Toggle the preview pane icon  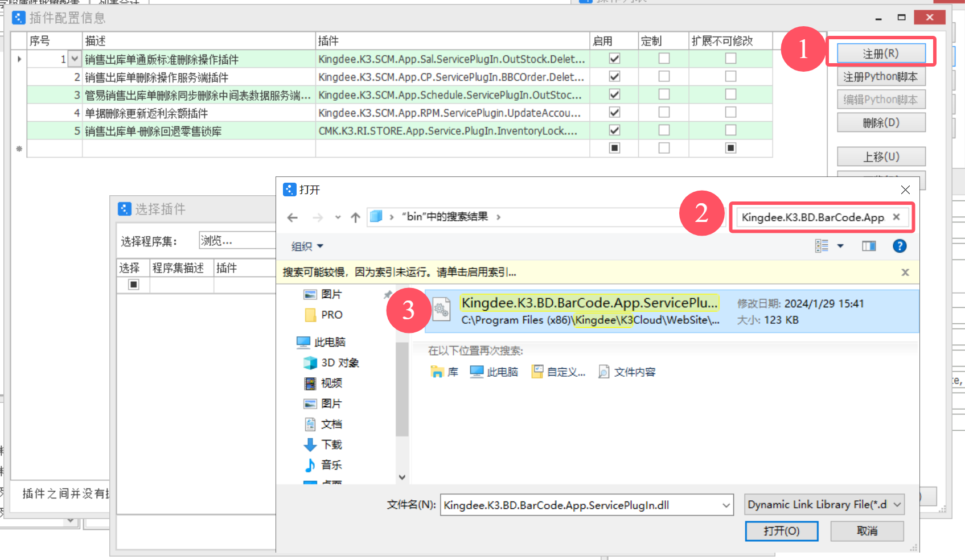(869, 246)
